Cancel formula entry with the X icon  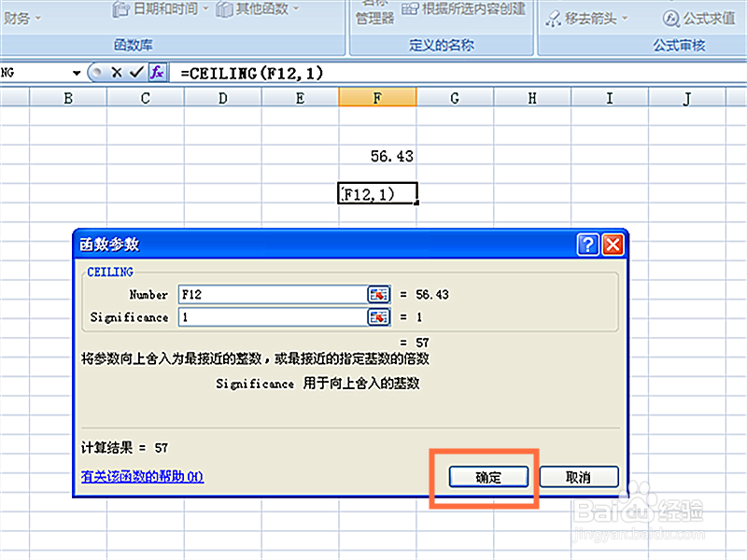(x=117, y=73)
